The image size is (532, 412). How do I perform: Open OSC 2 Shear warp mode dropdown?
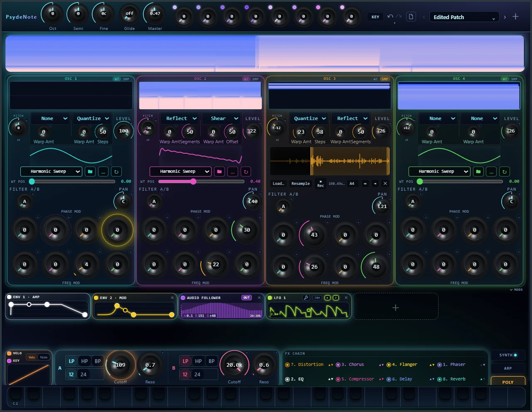click(222, 118)
